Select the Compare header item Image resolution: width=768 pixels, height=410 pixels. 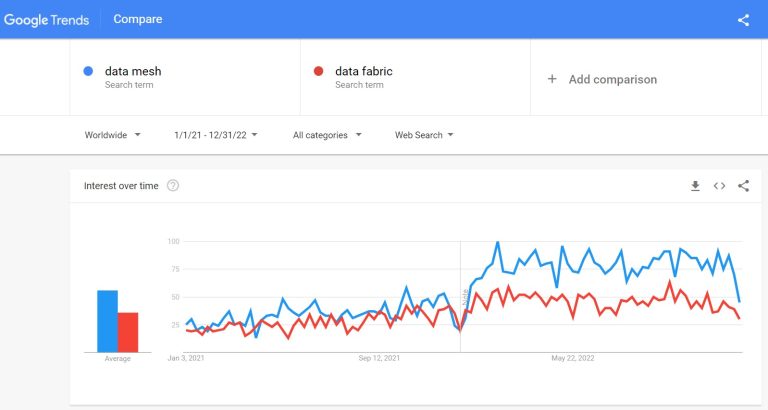pyautogui.click(x=138, y=19)
